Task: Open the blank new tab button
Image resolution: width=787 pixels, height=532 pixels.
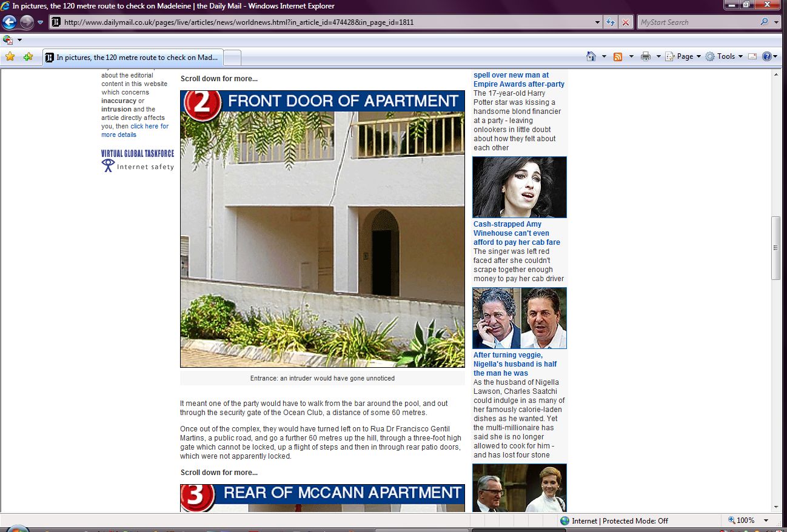Action: point(233,58)
